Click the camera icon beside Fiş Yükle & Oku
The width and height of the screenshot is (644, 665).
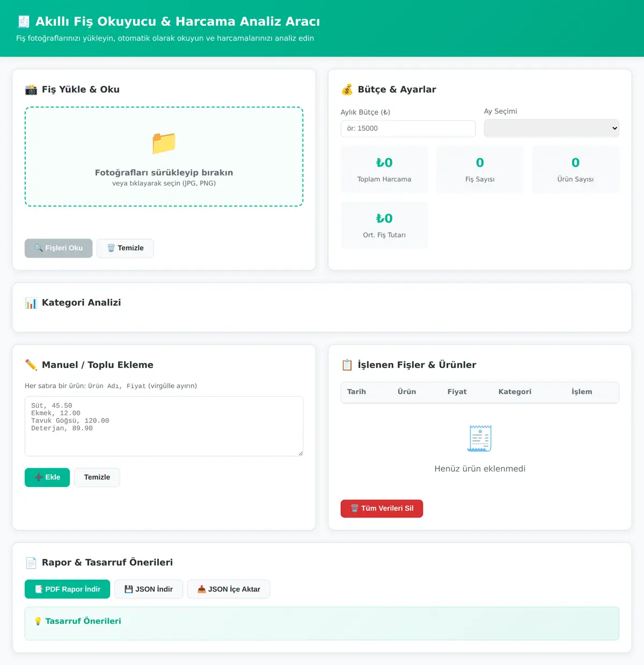click(x=31, y=90)
